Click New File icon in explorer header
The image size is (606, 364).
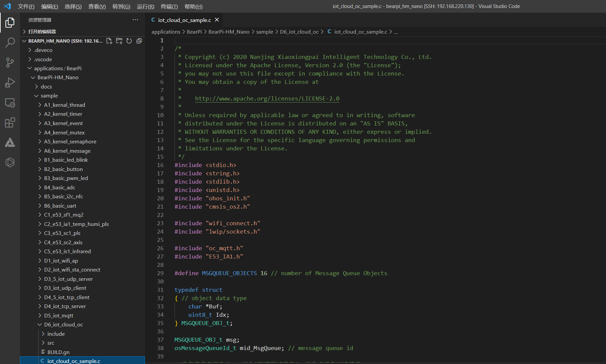click(109, 41)
